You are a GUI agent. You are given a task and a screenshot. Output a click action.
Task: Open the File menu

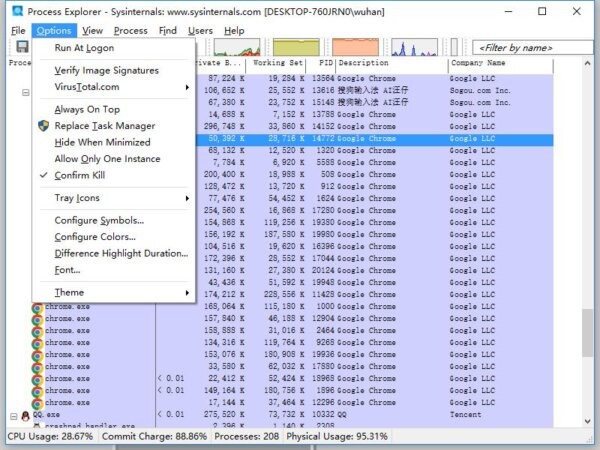pos(18,31)
